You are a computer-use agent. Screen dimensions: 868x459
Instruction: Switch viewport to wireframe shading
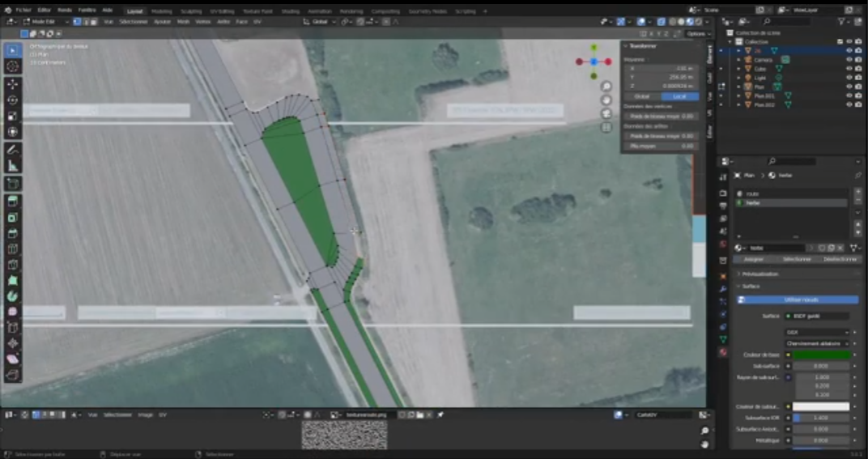coord(673,22)
